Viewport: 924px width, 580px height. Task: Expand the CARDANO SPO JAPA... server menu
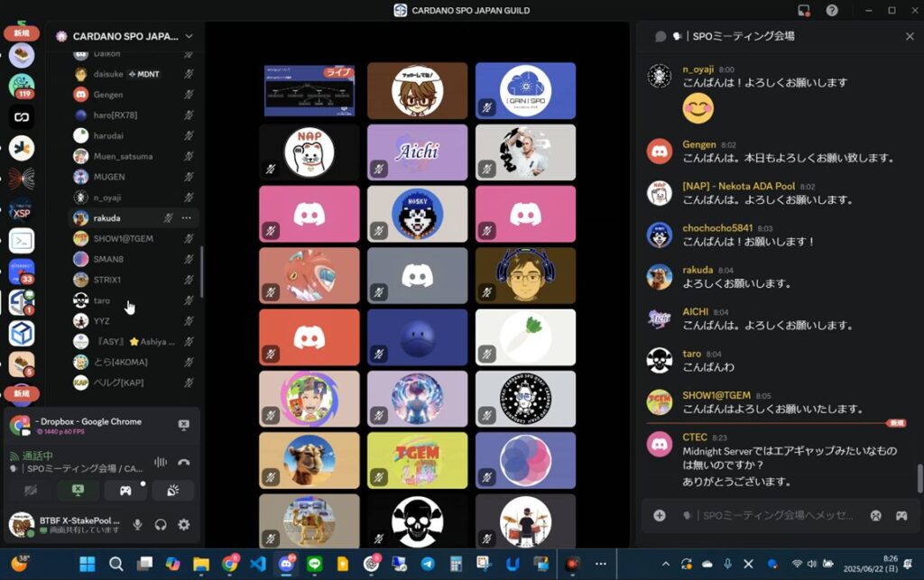[x=125, y=36]
